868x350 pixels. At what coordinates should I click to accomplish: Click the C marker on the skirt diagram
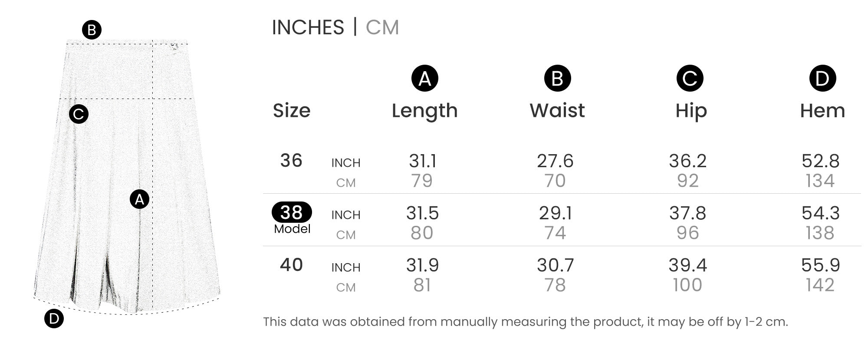click(x=79, y=114)
